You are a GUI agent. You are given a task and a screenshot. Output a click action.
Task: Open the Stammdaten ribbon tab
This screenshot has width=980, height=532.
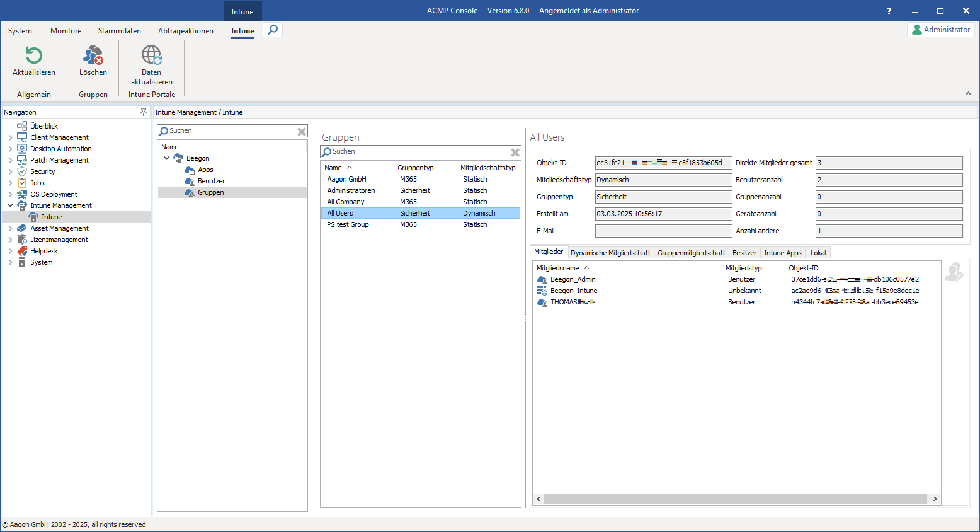(x=119, y=31)
